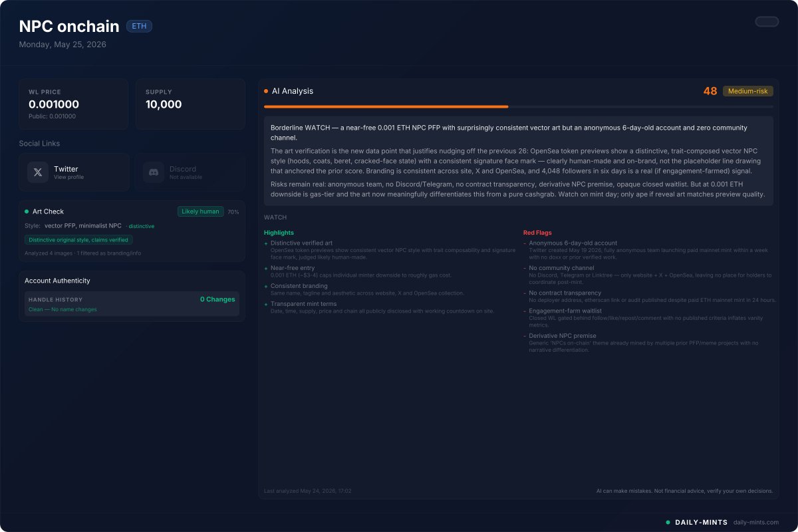Viewport: 798px width, 532px height.
Task: Click the 'No contract transparency' red flag
Action: 565,293
